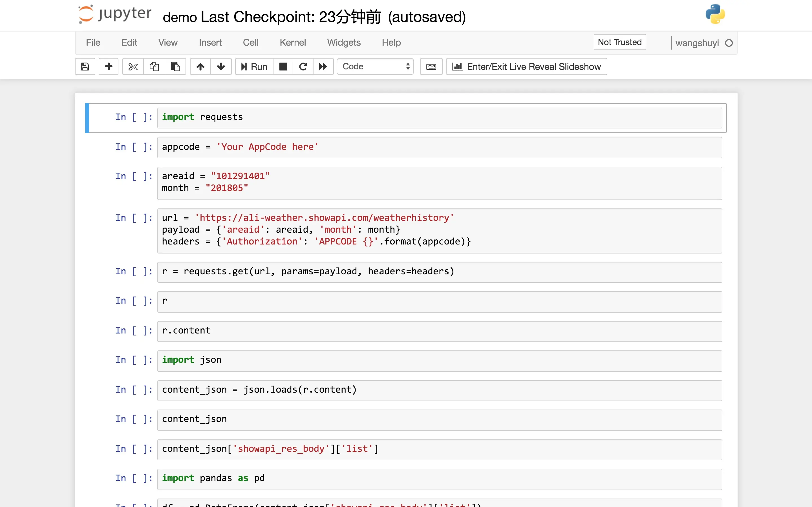The width and height of the screenshot is (812, 507).
Task: Move selected cell up arrow
Action: (200, 66)
